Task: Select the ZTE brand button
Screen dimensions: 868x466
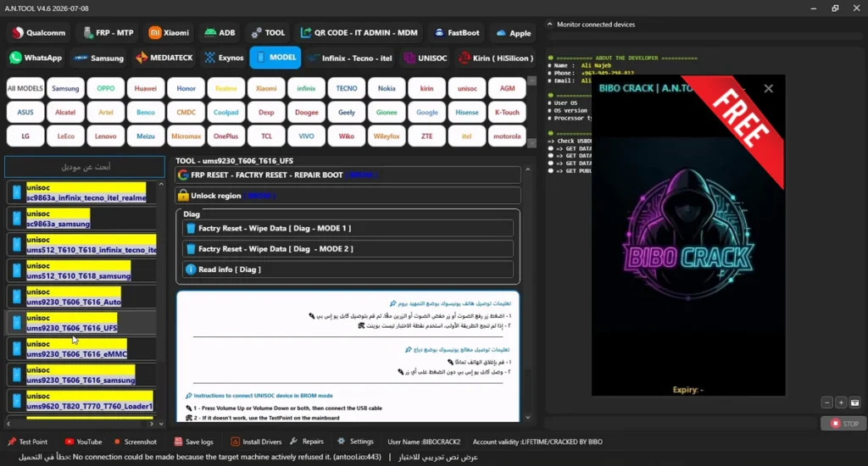Action: 427,136
